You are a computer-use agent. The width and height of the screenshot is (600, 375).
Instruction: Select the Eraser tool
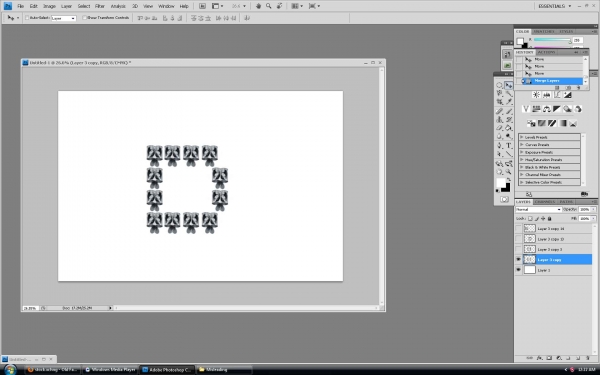click(500, 128)
